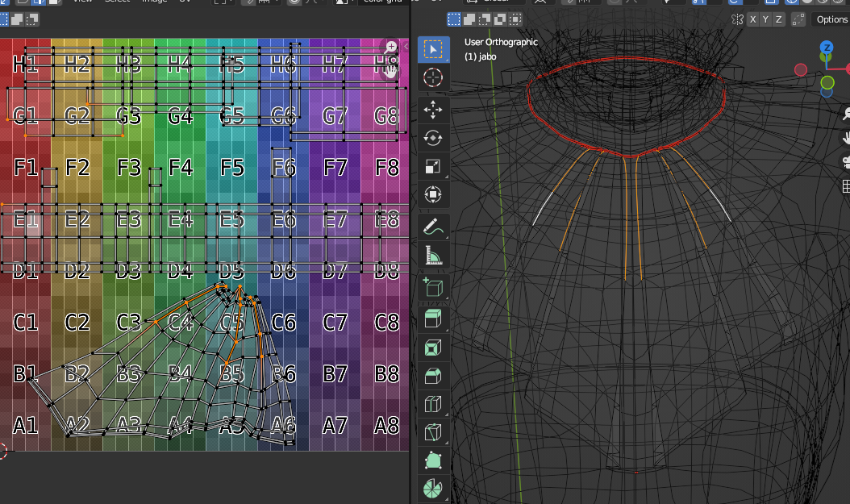Click UV editor zoom magnifier icon
Image resolution: width=850 pixels, height=504 pixels.
391,47
